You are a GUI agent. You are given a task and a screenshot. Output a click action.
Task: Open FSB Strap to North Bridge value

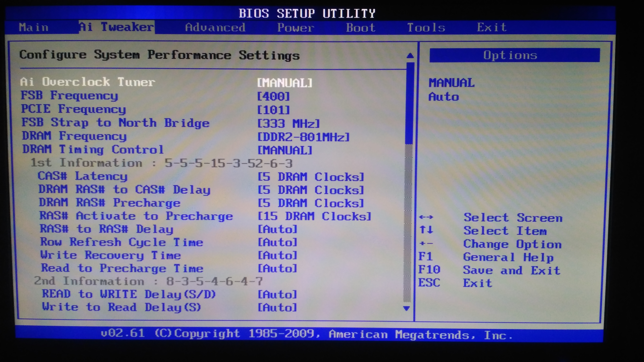point(289,123)
